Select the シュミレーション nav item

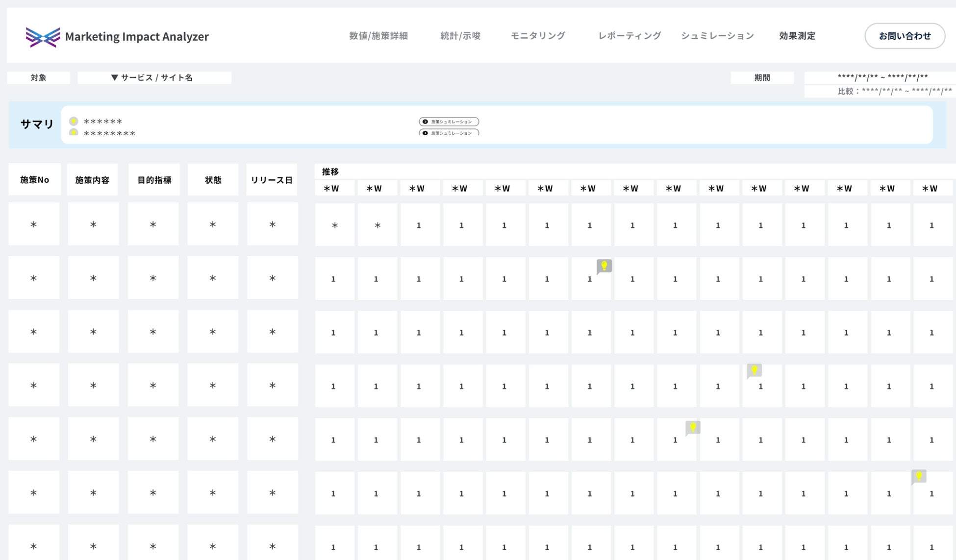click(717, 36)
